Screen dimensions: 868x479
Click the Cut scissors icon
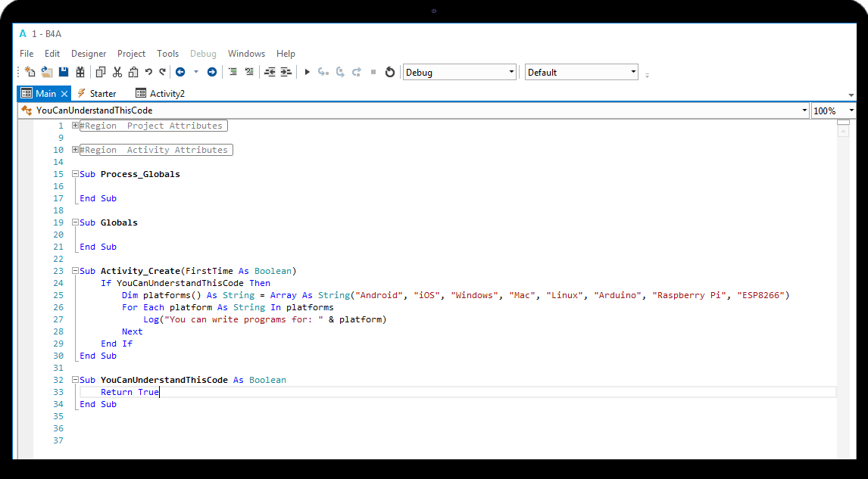pos(117,72)
